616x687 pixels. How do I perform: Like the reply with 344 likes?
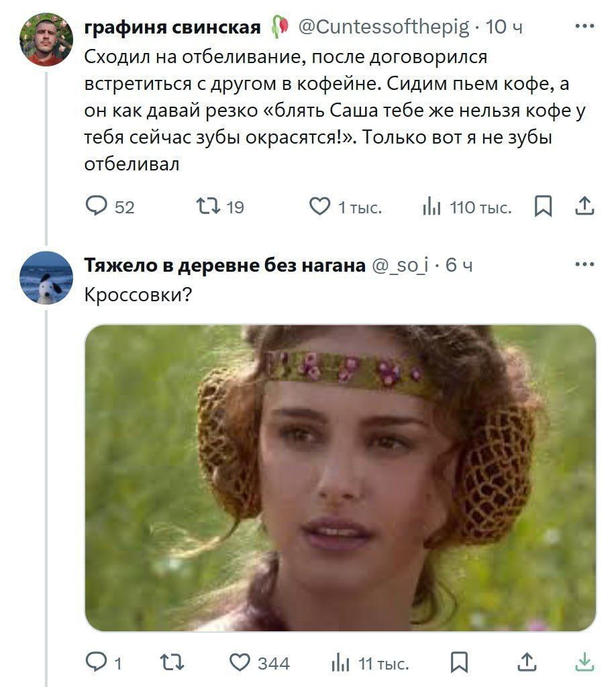pos(260,662)
